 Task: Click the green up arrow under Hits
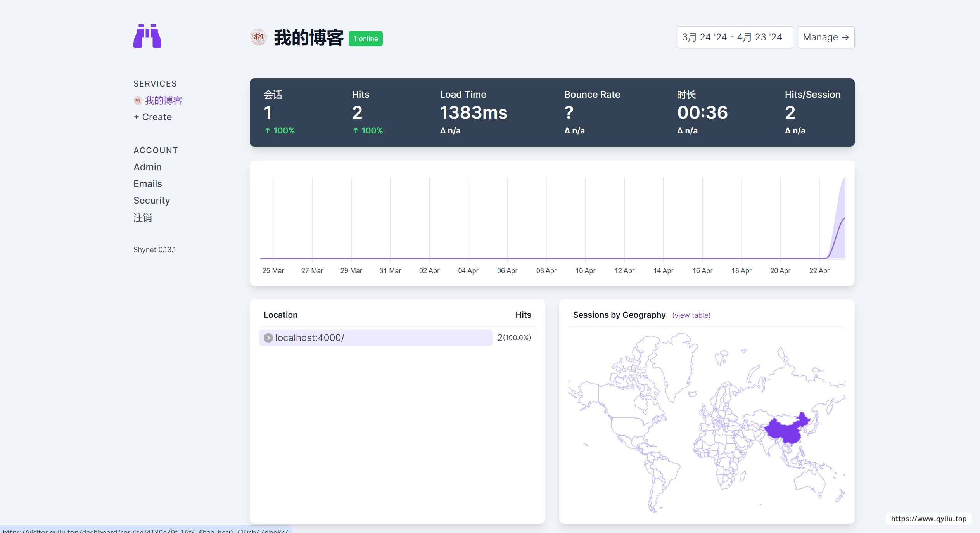(x=356, y=131)
